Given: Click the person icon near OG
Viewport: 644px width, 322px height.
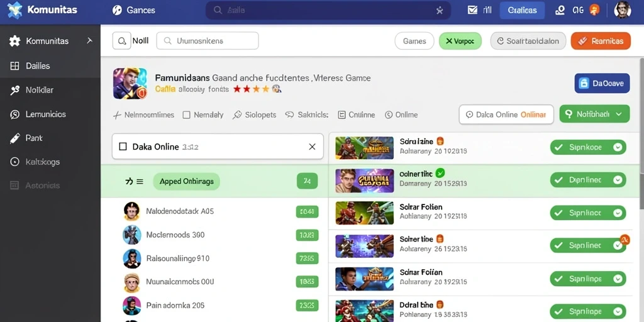Looking at the screenshot, I should [x=559, y=10].
